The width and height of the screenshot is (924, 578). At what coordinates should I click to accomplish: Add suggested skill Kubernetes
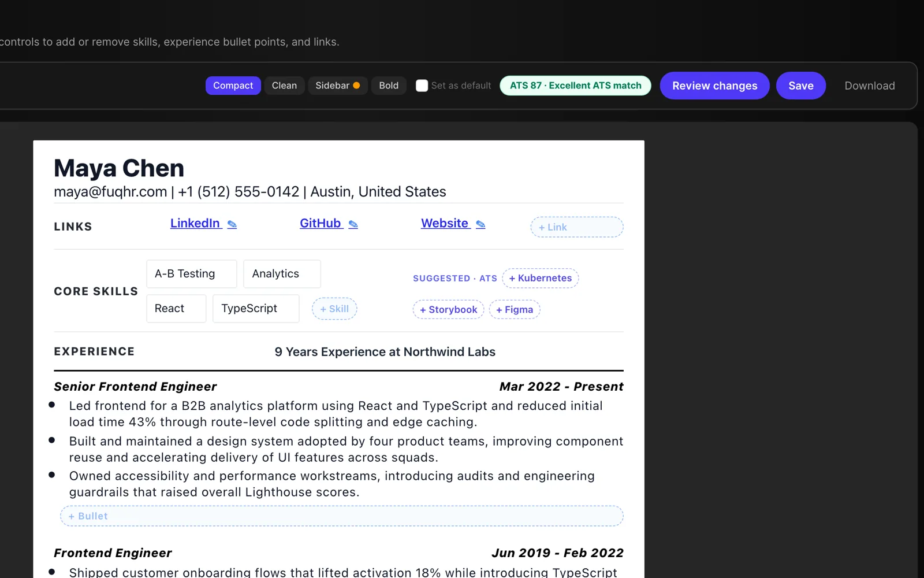(x=541, y=278)
